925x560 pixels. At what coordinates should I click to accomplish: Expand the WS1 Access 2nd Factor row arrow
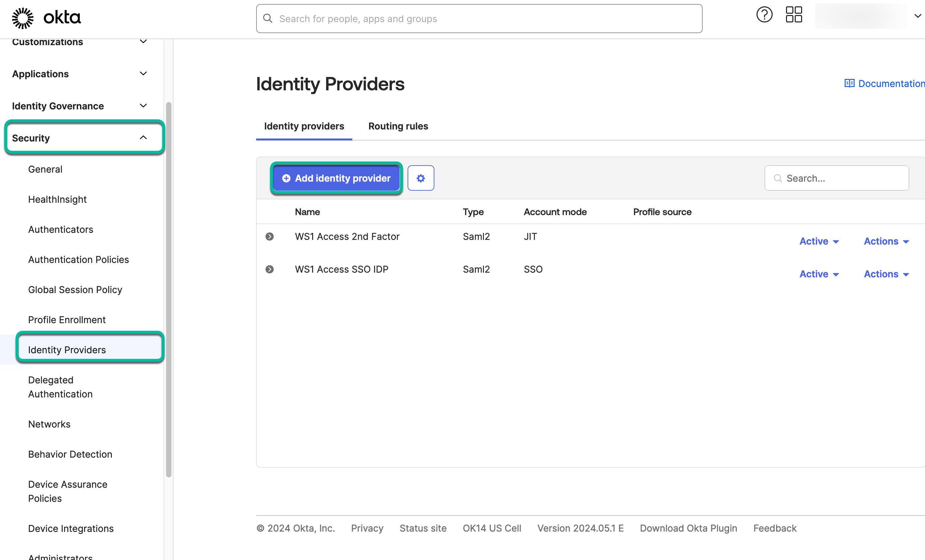(270, 236)
